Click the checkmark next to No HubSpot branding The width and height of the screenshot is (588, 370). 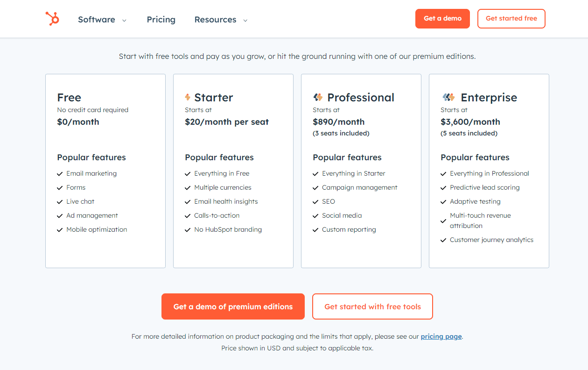[x=188, y=230]
